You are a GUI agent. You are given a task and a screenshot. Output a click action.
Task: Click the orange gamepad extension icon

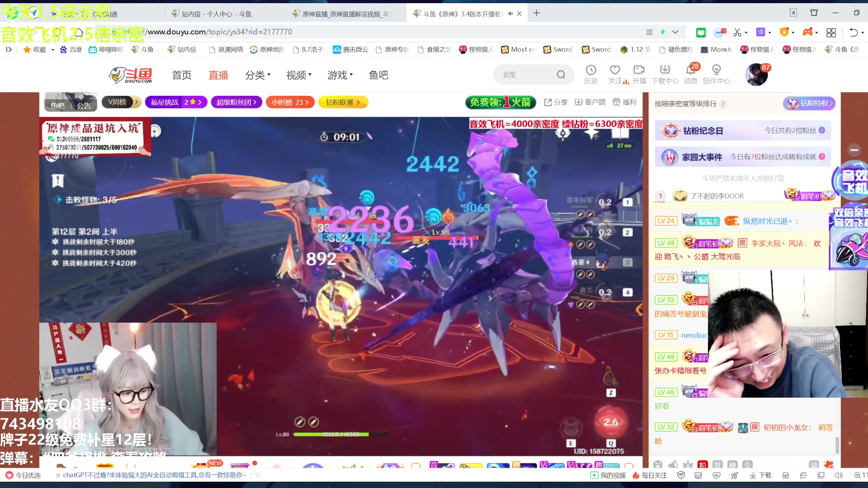click(x=807, y=32)
